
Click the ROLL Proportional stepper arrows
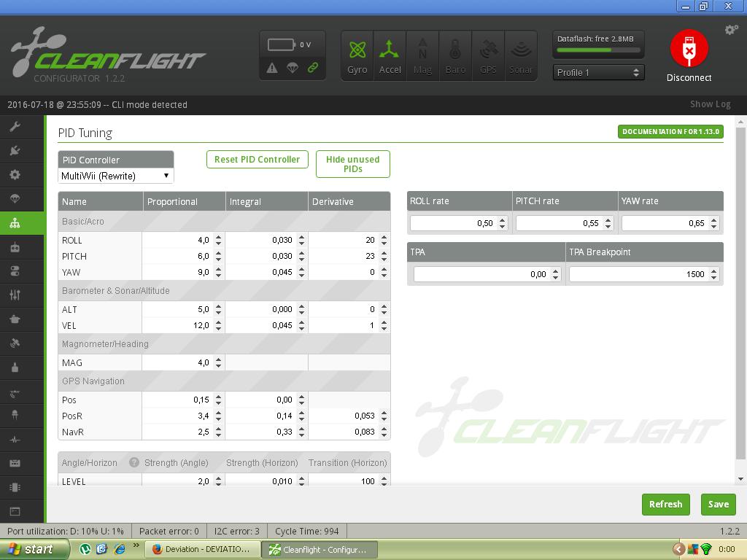pos(218,240)
